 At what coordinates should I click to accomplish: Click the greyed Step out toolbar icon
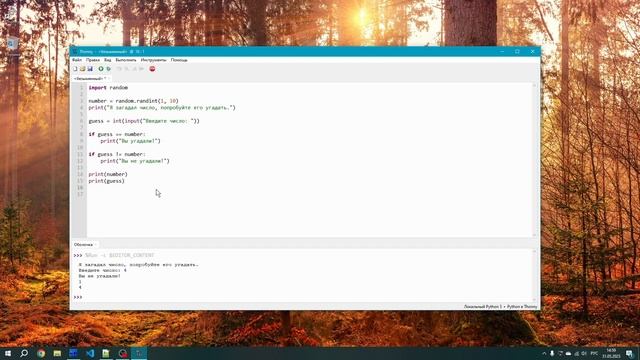[134, 69]
